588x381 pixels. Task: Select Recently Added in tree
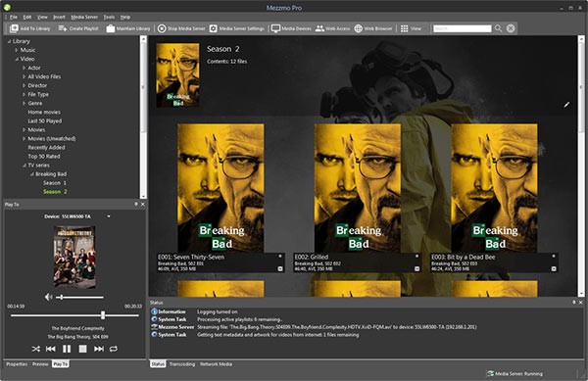click(x=46, y=148)
